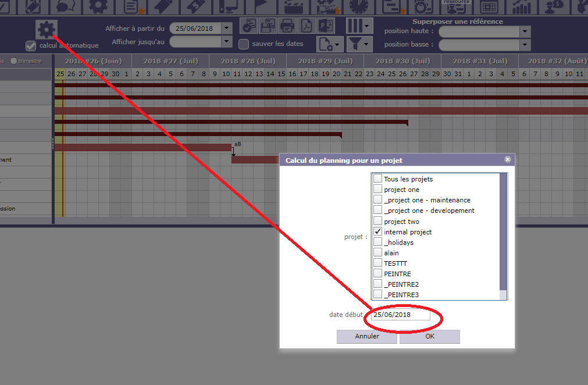This screenshot has width=588, height=385.
Task: Select the 'trimestre' scale radio button
Action: [x=13, y=60]
